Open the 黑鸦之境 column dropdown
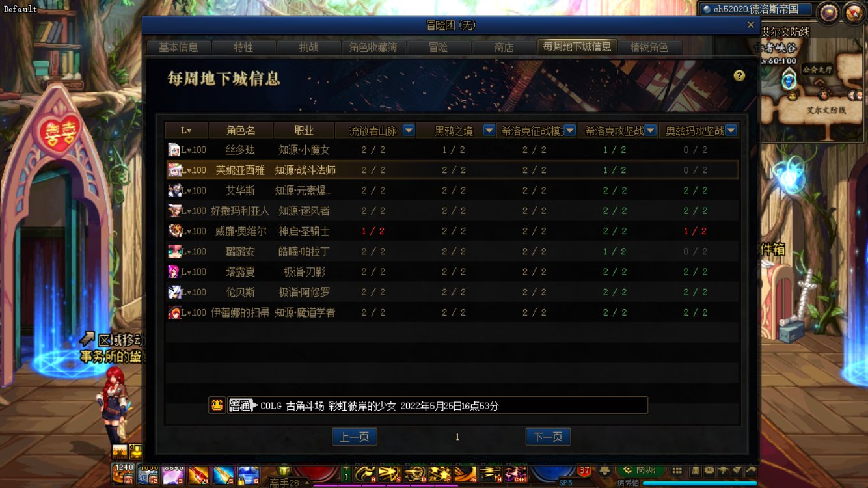Screen dimensions: 868x488 coord(489,130)
